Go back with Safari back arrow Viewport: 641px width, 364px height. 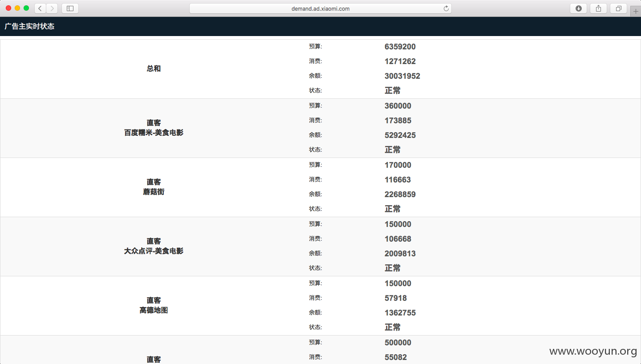(40, 8)
